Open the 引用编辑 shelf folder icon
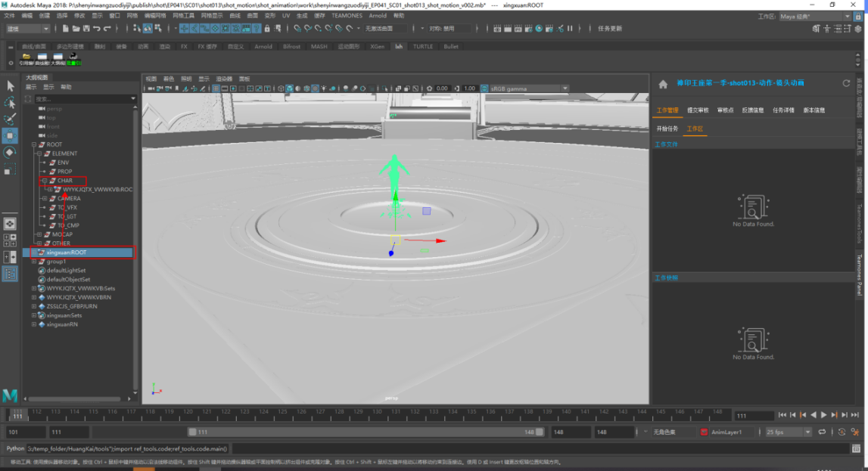 click(26, 57)
